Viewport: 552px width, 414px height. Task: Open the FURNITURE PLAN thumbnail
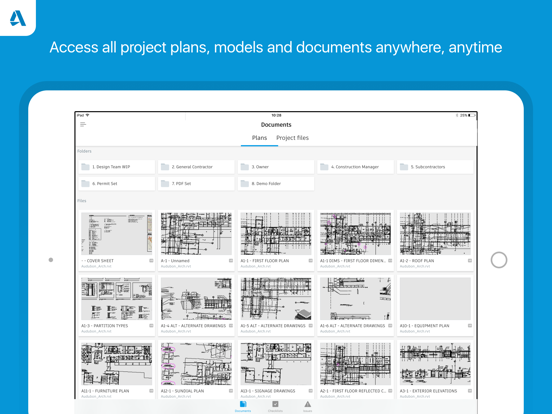pyautogui.click(x=117, y=364)
